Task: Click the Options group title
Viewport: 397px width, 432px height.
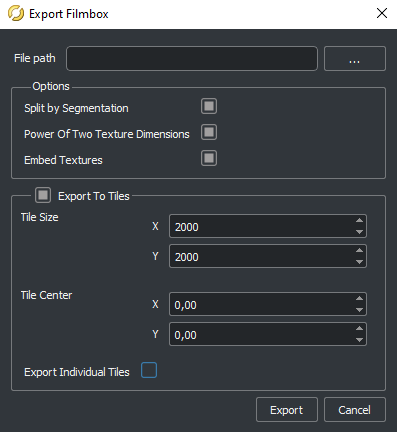Action: 51,86
